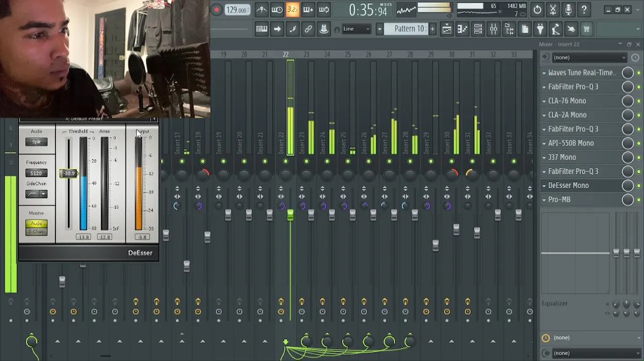Toggle CLA-76 Mono effect slot on/off
Screen dimensions: 644x361
tap(638, 101)
